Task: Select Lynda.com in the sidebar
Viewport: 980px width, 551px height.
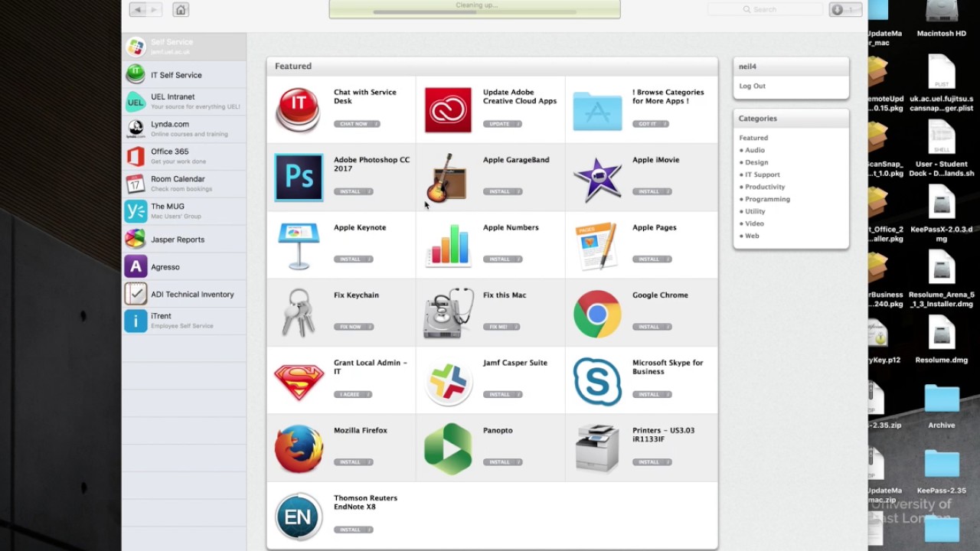Action: pos(185,129)
